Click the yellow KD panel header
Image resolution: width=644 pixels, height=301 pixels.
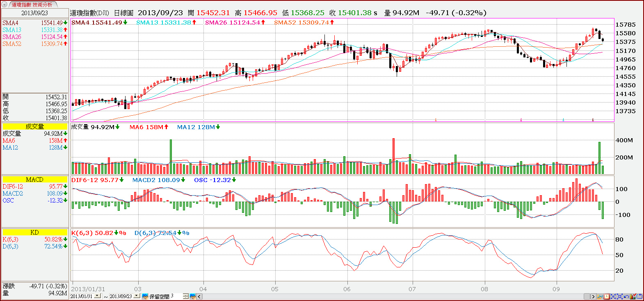(x=34, y=233)
